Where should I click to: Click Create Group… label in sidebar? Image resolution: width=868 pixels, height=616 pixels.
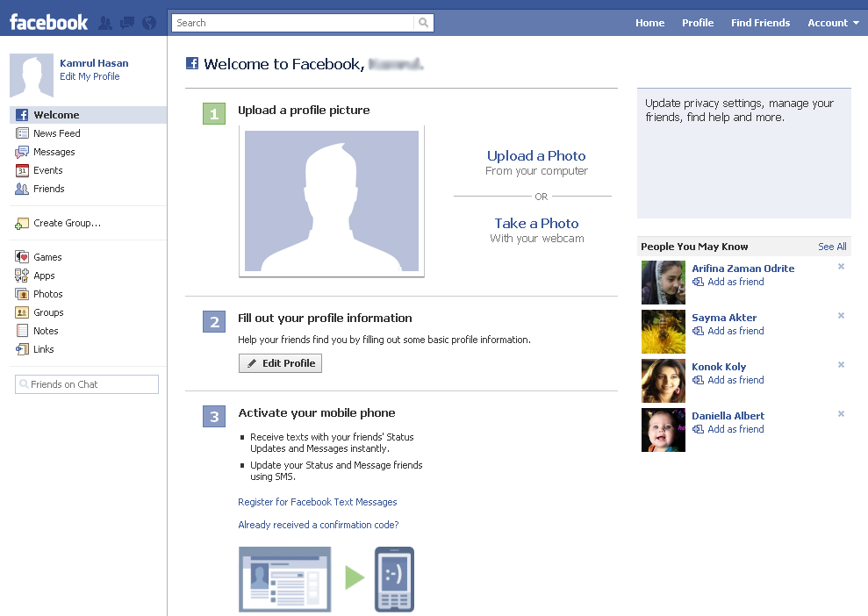pyautogui.click(x=67, y=223)
